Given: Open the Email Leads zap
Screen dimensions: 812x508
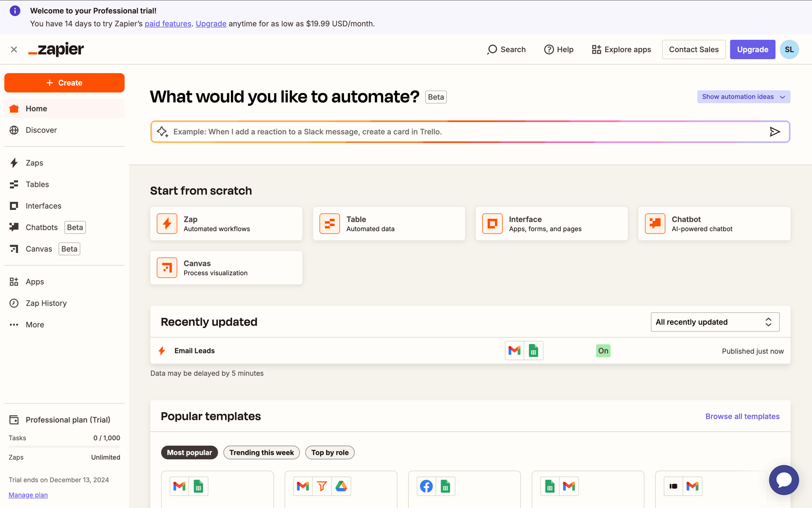Looking at the screenshot, I should tap(195, 351).
